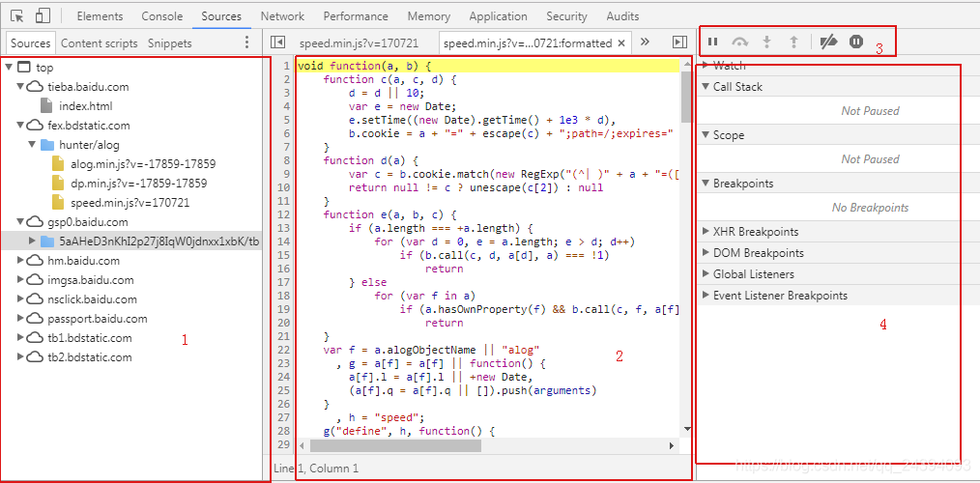
Task: Open dp.min.js?v=-17859-17859 file
Action: (139, 184)
